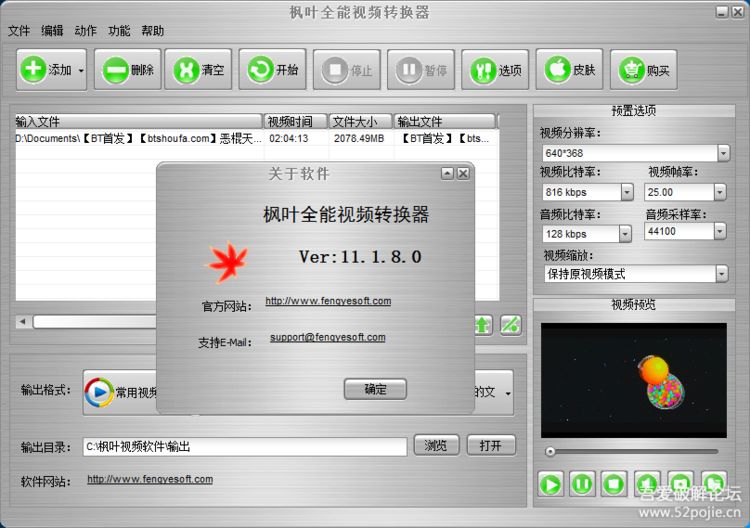
Task: Click 确定 in the 关于软件 dialog
Action: point(375,389)
